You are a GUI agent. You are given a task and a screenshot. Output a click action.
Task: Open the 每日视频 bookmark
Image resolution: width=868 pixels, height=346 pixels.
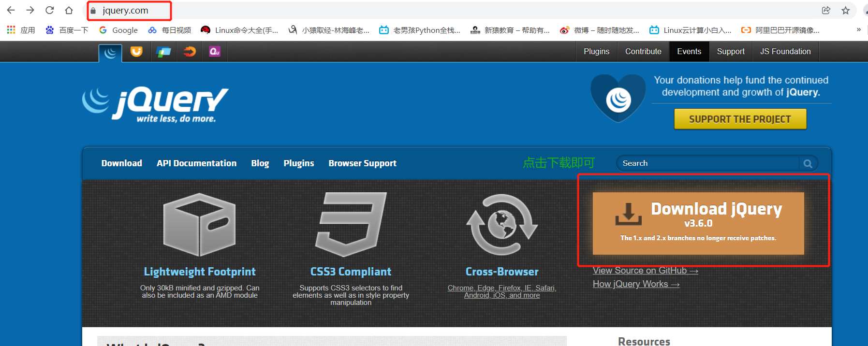[169, 30]
